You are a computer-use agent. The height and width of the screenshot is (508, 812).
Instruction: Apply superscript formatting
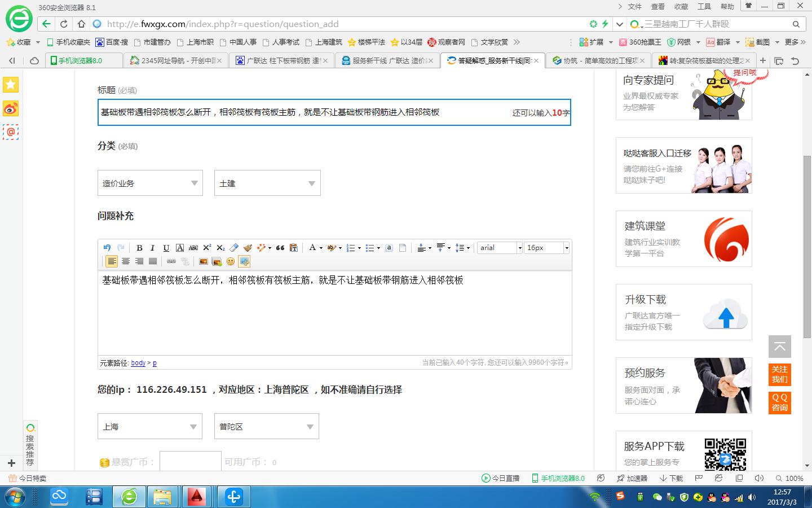207,248
